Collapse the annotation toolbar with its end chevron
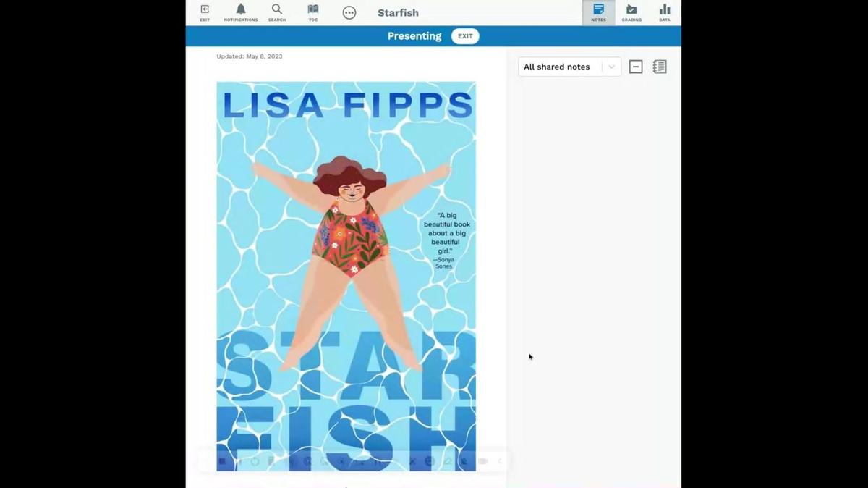The width and height of the screenshot is (868, 488). tap(499, 460)
